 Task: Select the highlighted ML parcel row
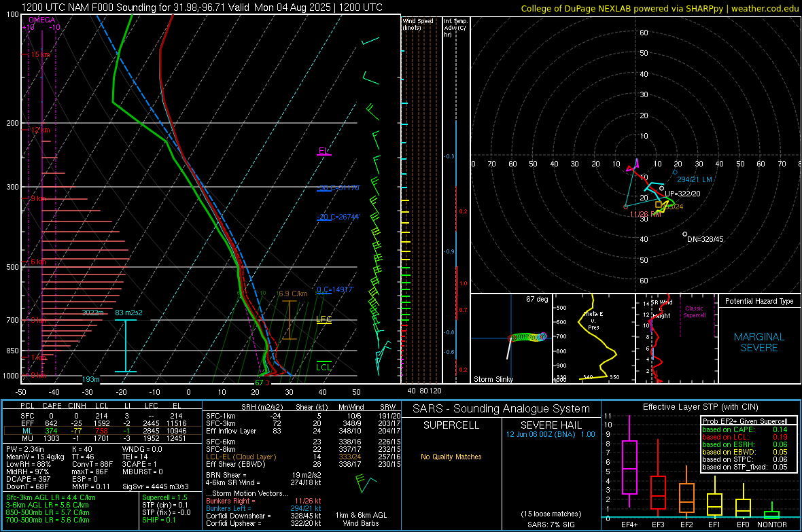coord(103,431)
